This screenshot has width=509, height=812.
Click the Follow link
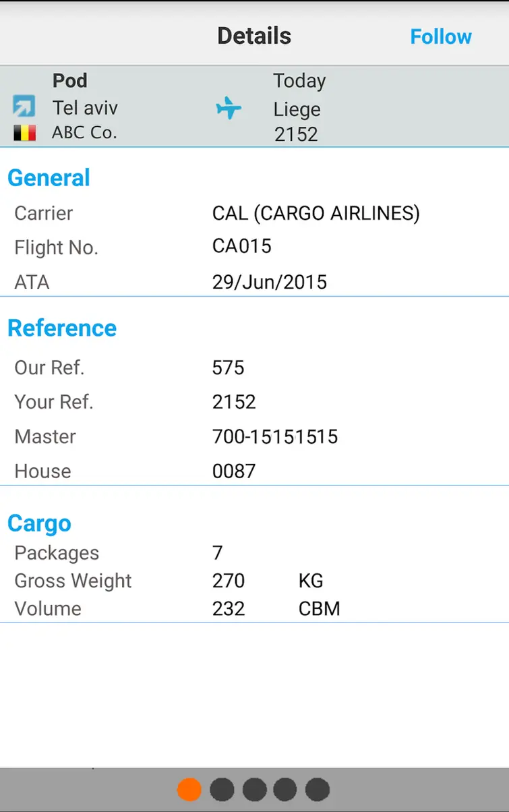coord(441,36)
